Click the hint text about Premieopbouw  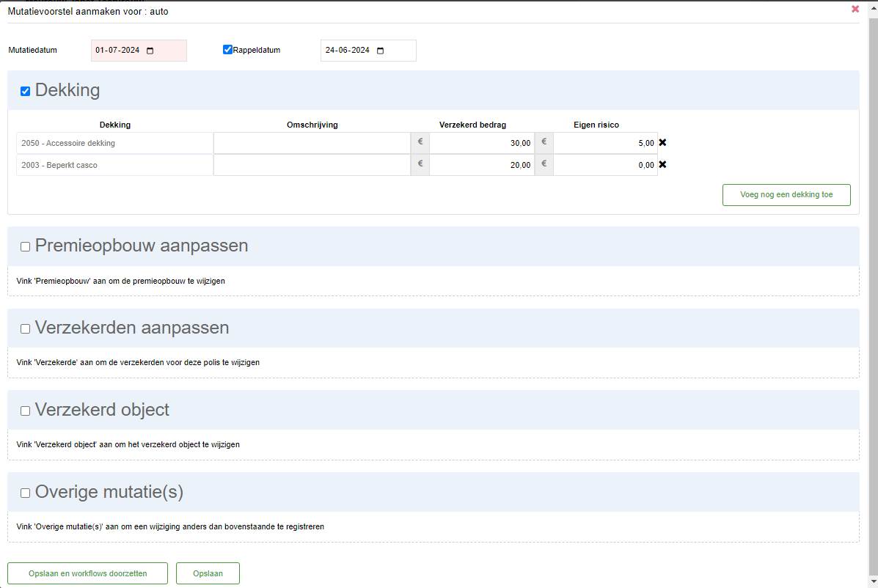[x=120, y=281]
